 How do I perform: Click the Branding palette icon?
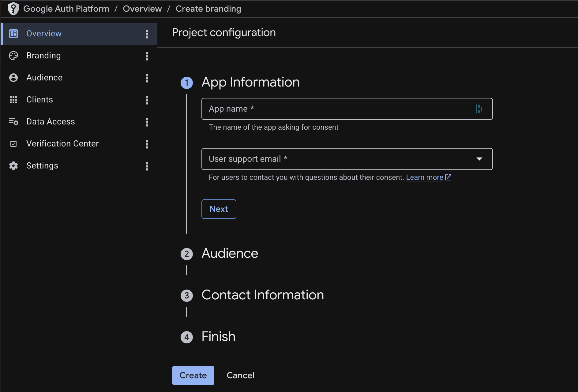(13, 56)
